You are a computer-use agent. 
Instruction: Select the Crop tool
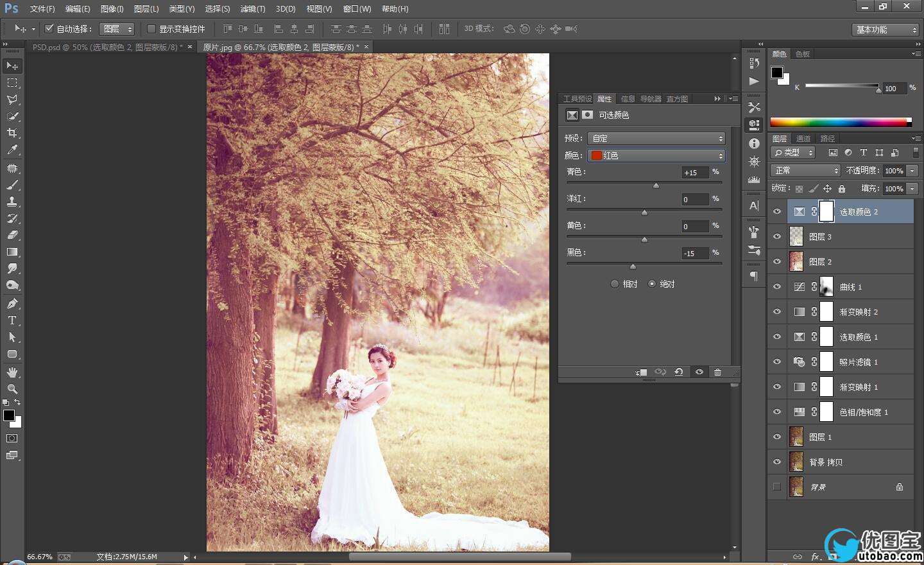pyautogui.click(x=12, y=133)
